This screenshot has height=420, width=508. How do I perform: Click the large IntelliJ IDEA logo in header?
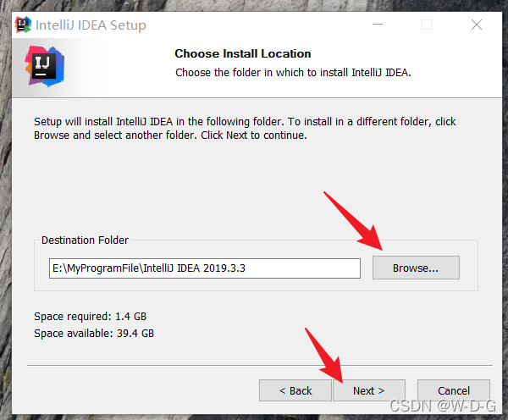pyautogui.click(x=45, y=66)
